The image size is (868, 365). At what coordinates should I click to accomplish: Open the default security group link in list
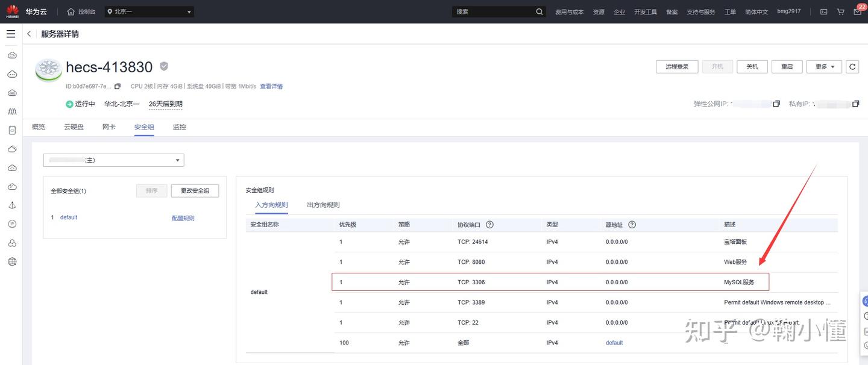69,217
